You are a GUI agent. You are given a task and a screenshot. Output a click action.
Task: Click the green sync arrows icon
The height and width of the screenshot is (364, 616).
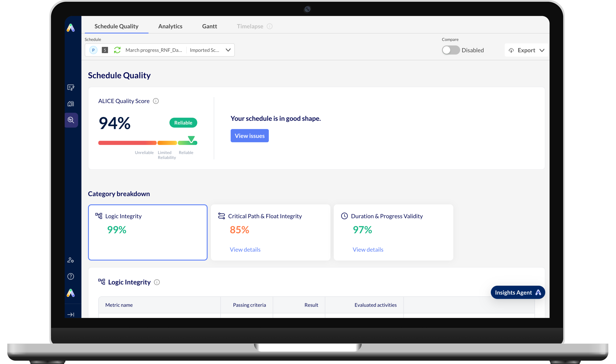tap(117, 50)
